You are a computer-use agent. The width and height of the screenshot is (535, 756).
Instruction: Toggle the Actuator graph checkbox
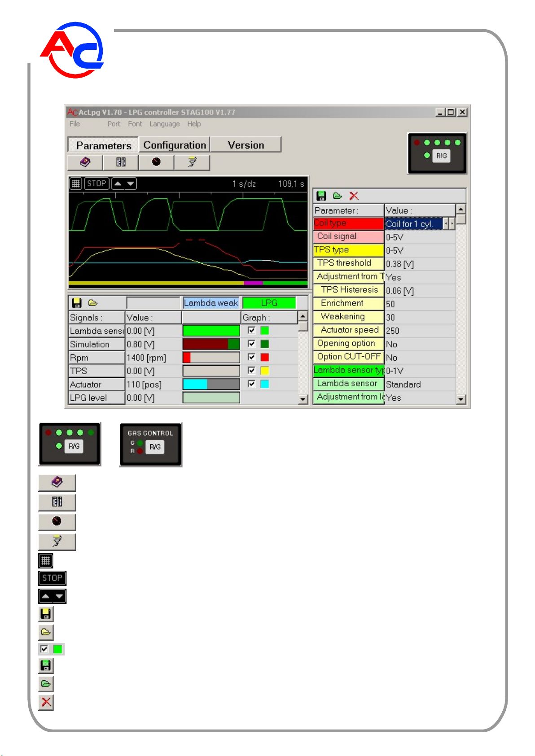(252, 384)
